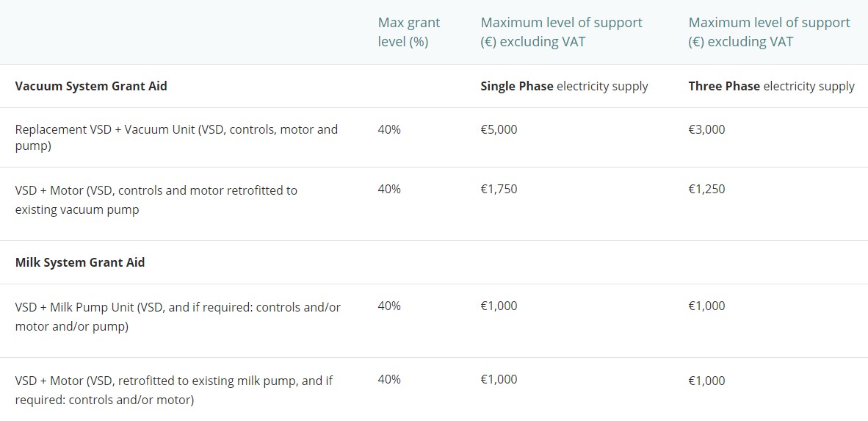This screenshot has width=868, height=421.
Task: Select Milk Pump Unit three phase €1,000 amount
Action: 706,306
